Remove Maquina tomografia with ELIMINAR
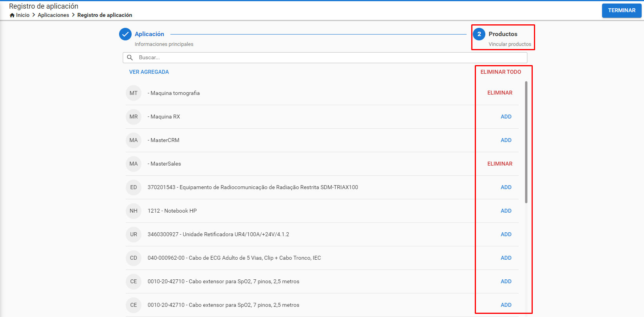The height and width of the screenshot is (317, 644). 500,93
